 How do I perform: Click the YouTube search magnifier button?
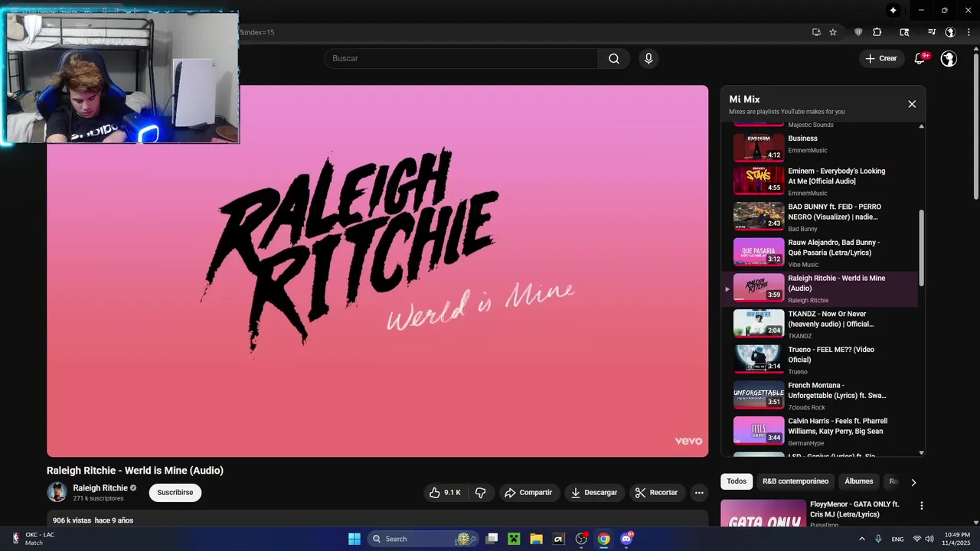(x=614, y=59)
